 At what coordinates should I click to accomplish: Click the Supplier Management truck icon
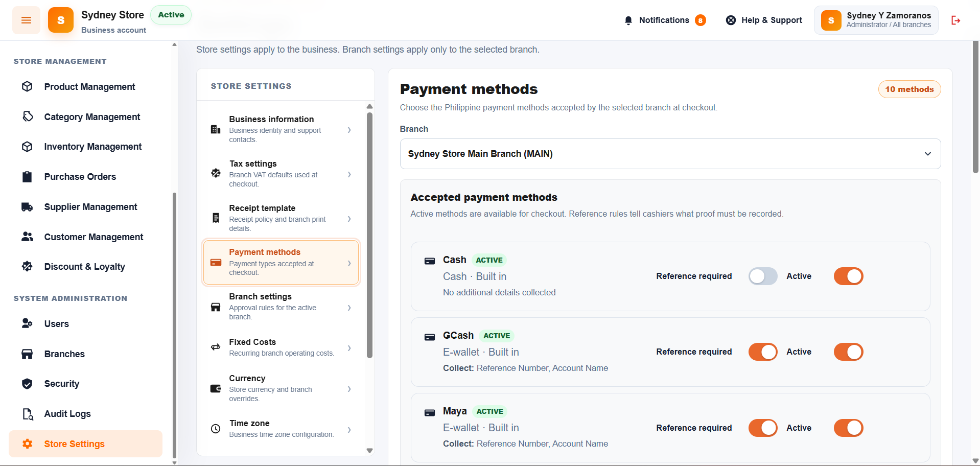click(28, 207)
